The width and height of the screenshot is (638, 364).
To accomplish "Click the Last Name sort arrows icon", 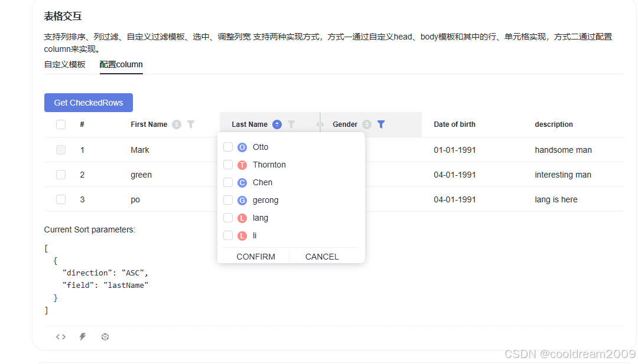I will coord(276,124).
